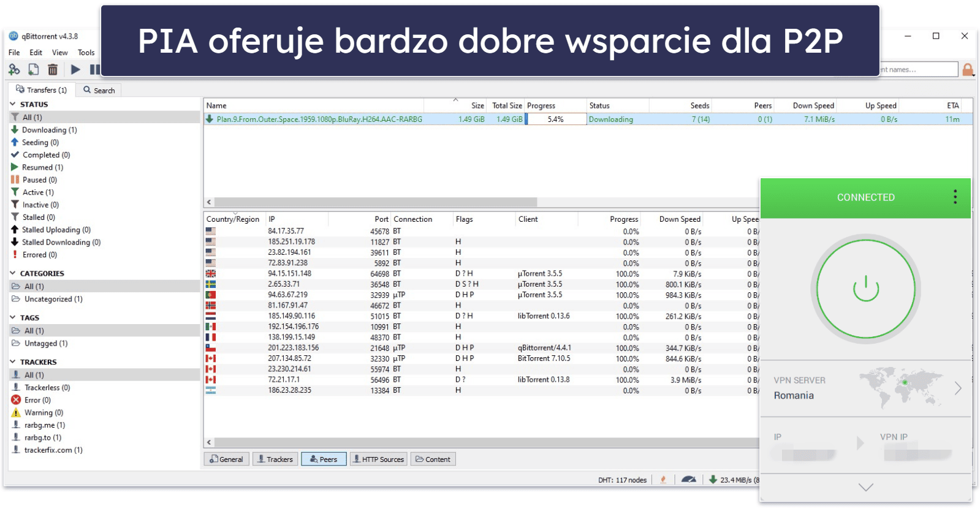
Task: Select the Trackerless (0) tracker filter
Action: tap(104, 388)
